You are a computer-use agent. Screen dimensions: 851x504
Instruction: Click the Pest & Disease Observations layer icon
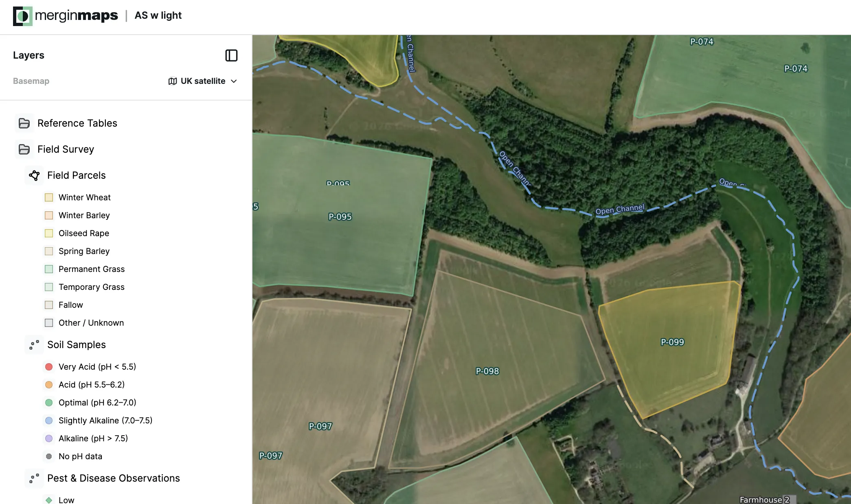pyautogui.click(x=34, y=478)
